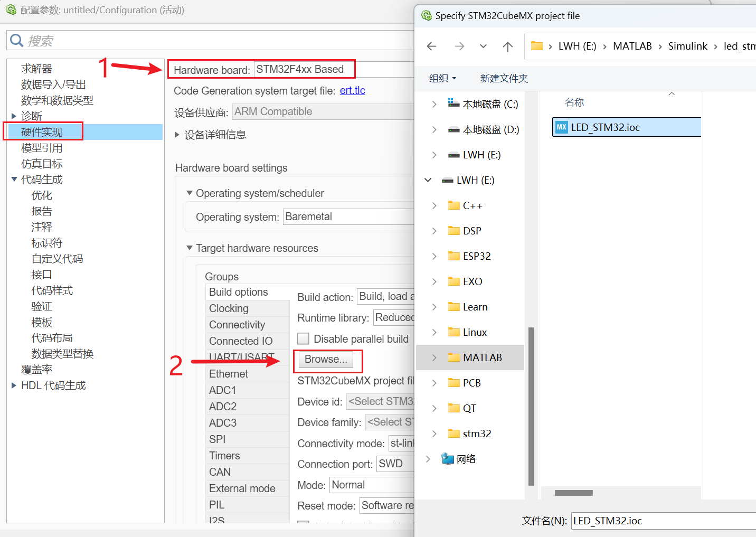Click the 名称 column header
This screenshot has width=756, height=537.
pyautogui.click(x=574, y=102)
